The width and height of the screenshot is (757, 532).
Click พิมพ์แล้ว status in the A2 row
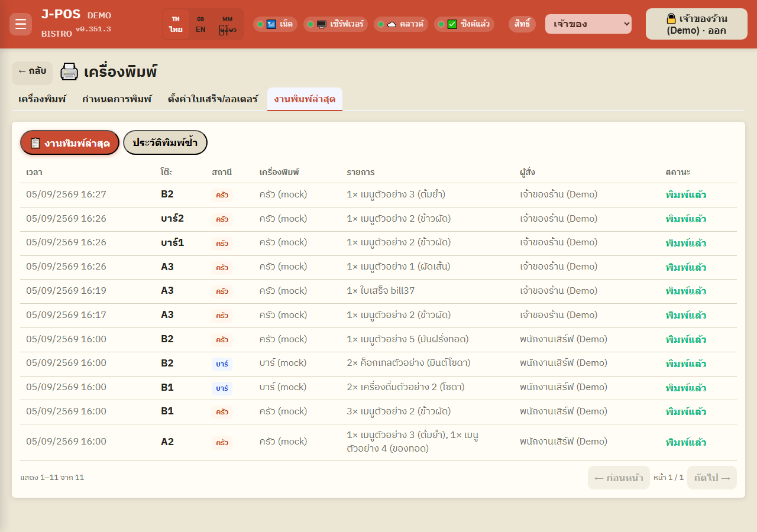[685, 442]
